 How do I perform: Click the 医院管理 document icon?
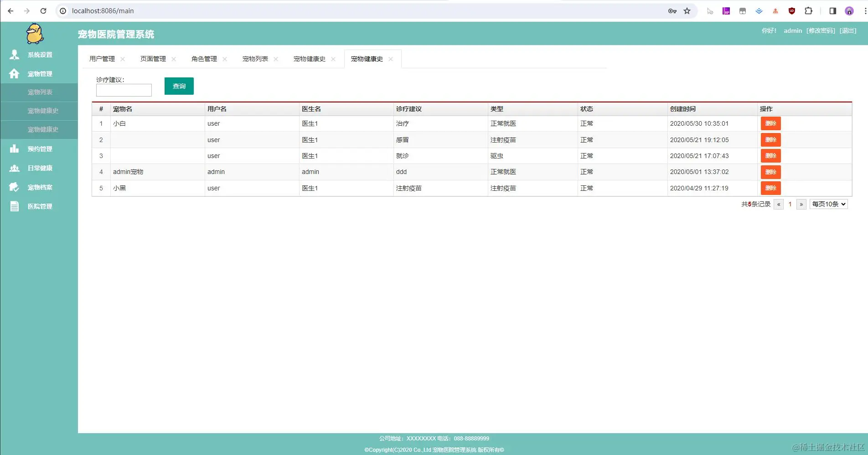15,206
